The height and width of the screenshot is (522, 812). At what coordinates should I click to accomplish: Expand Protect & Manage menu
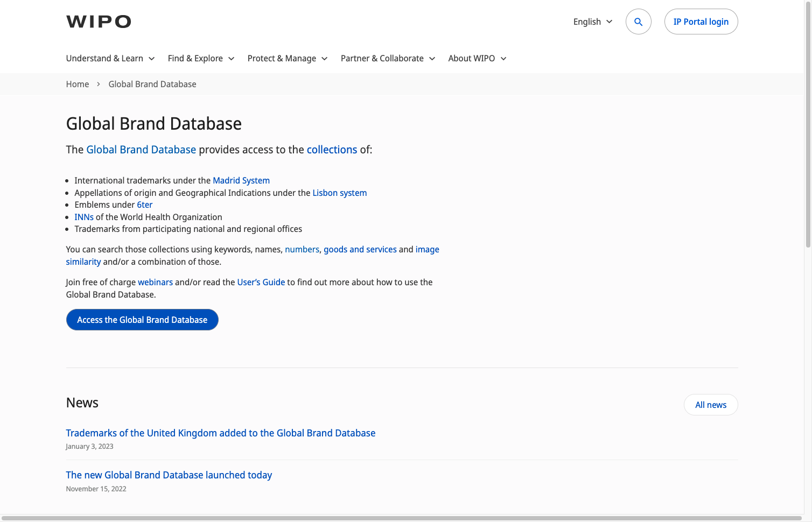click(x=288, y=58)
